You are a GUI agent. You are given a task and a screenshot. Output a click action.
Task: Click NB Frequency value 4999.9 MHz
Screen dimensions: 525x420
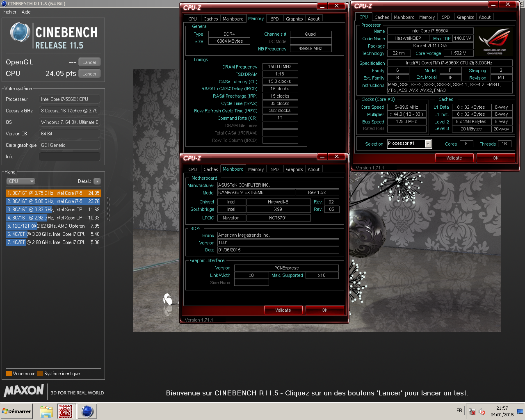[310, 49]
